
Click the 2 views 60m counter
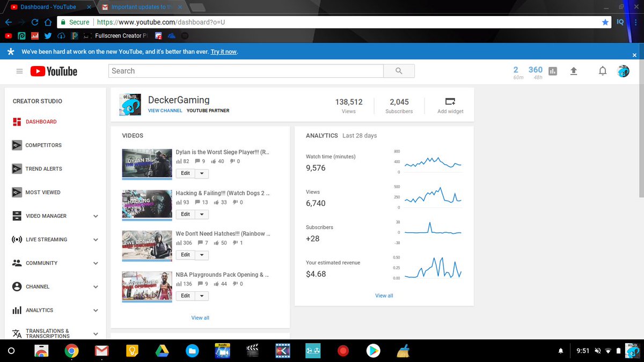tap(516, 72)
